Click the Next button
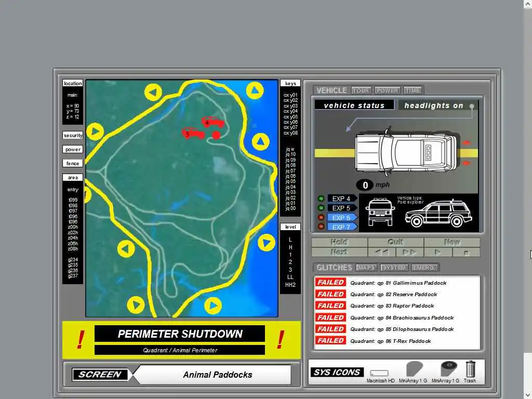Viewport: 532px width, 399px height. [x=339, y=252]
